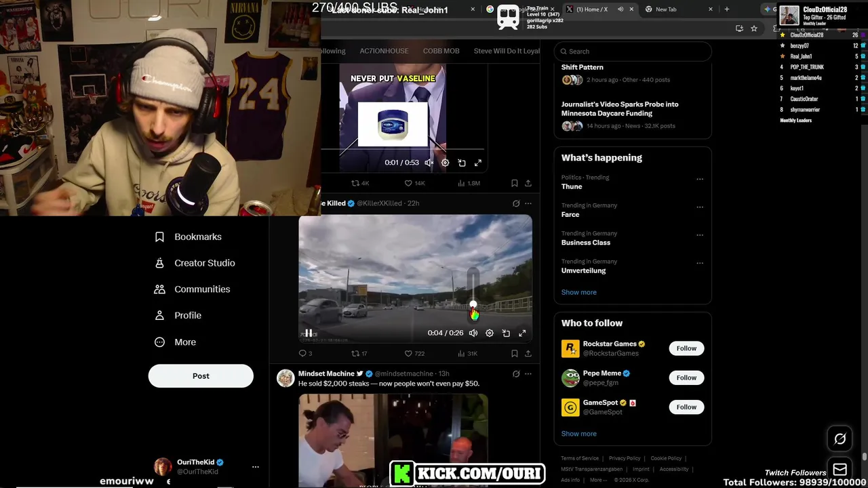View analytics of the 31K views post
This screenshot has height=488, width=868.
[468, 353]
